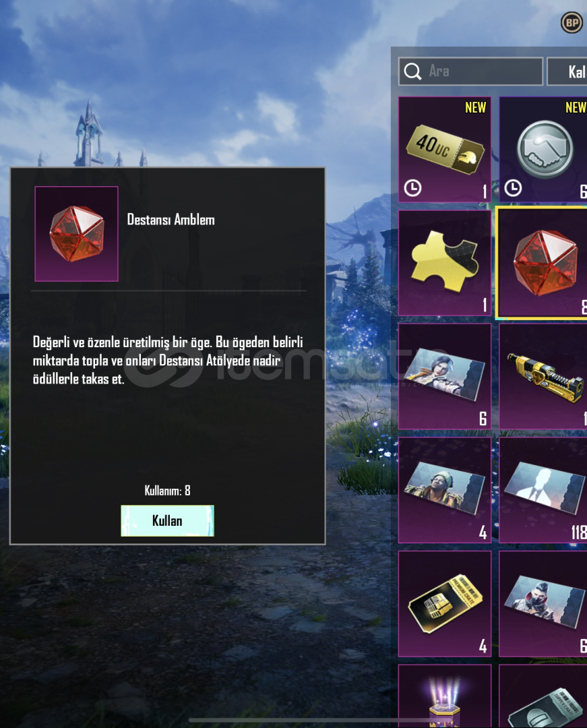Select the silver supply crate coupon
Image resolution: width=587 pixels, height=728 pixels.
coord(543,696)
